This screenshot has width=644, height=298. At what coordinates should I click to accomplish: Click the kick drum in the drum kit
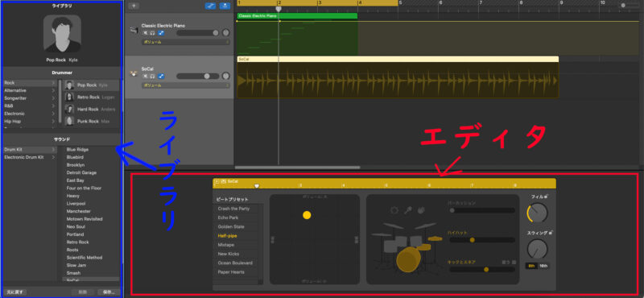[x=408, y=260]
